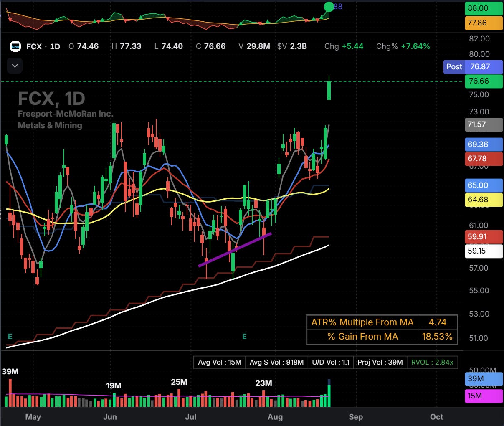Image resolution: width=504 pixels, height=426 pixels.
Task: Click the yellow 64.68 moving average label
Action: point(484,200)
